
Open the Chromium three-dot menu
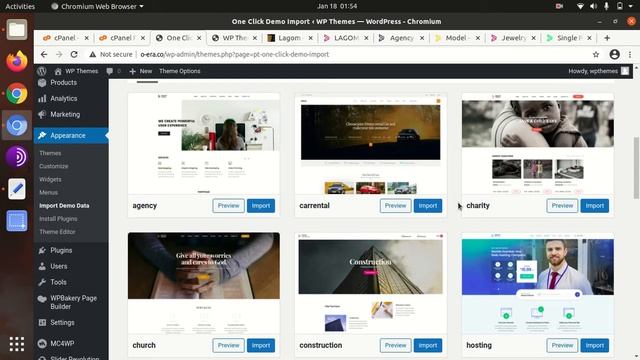[630, 54]
